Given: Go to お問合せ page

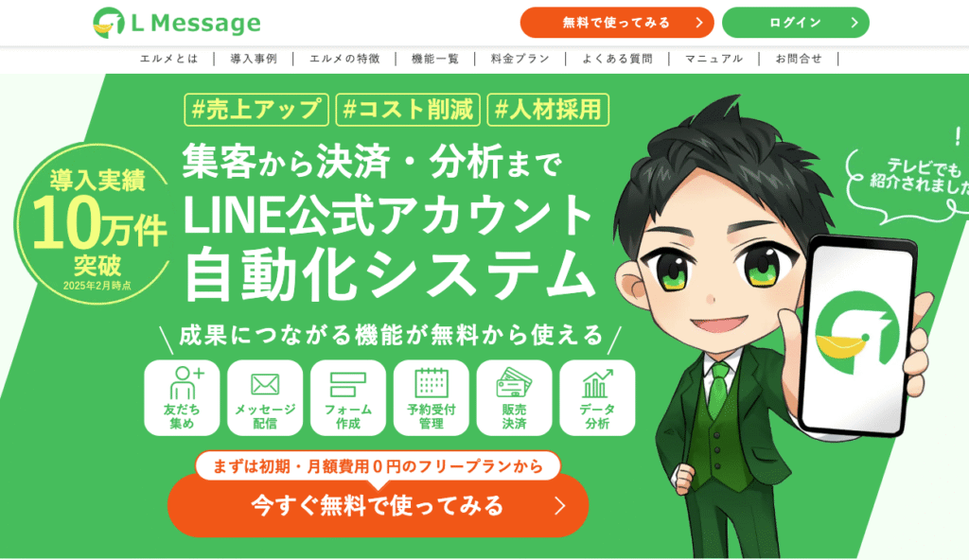Looking at the screenshot, I should pyautogui.click(x=799, y=59).
